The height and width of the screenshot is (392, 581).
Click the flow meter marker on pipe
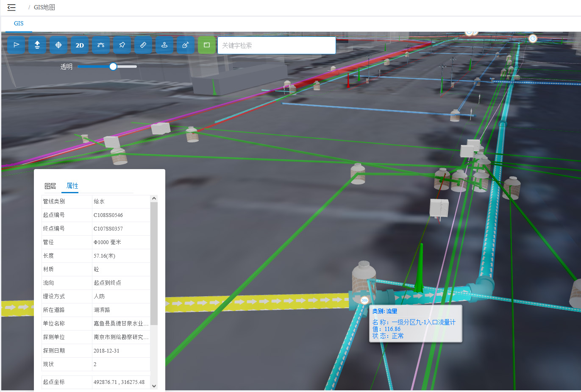pos(364,300)
